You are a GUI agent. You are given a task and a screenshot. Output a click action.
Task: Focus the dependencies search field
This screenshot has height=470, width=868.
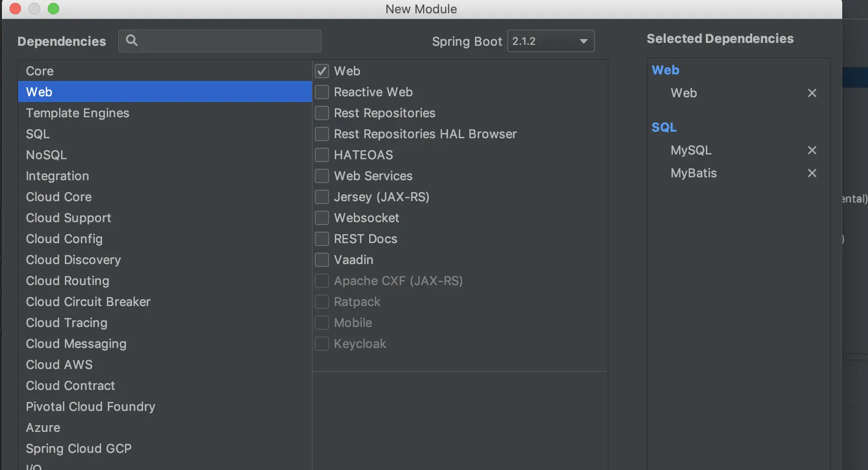pyautogui.click(x=229, y=41)
